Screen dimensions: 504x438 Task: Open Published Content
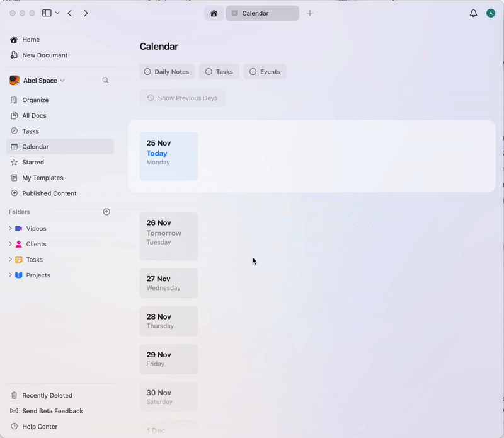pyautogui.click(x=47, y=193)
